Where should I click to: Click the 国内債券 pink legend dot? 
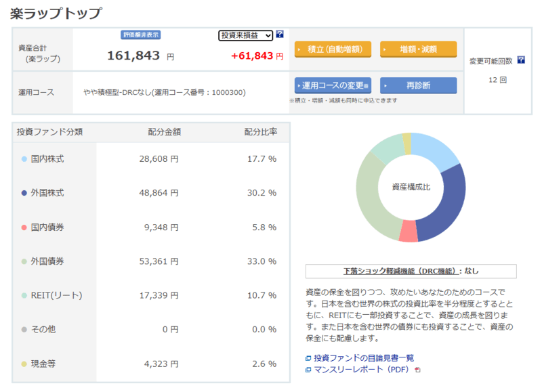click(24, 227)
